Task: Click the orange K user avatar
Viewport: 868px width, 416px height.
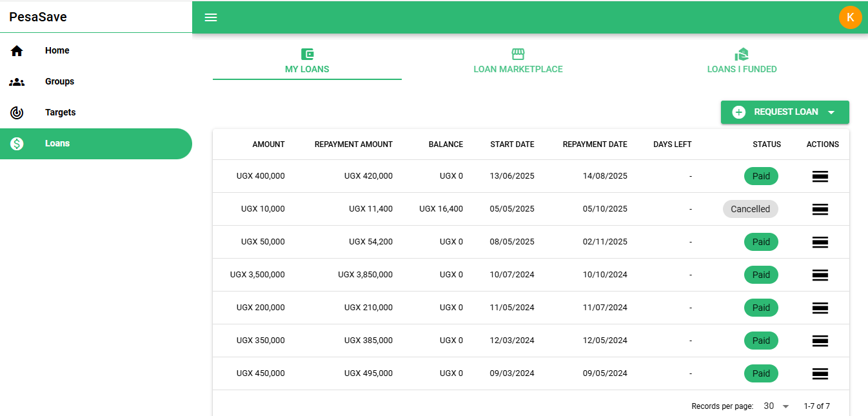Action: click(850, 17)
